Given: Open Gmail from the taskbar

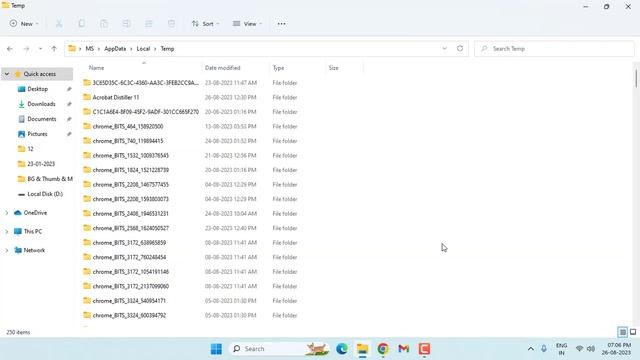Looking at the screenshot, I should pos(404,349).
